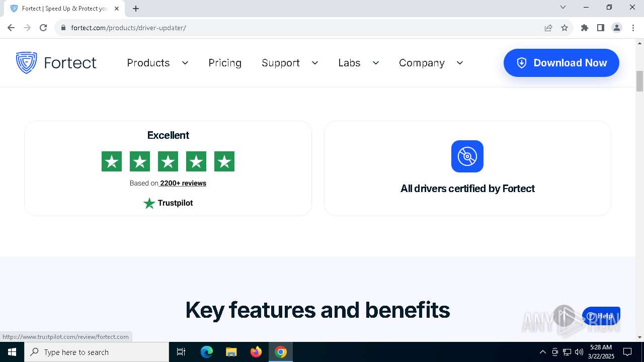Open a new tab with plus icon
The height and width of the screenshot is (362, 644).
[x=136, y=9]
